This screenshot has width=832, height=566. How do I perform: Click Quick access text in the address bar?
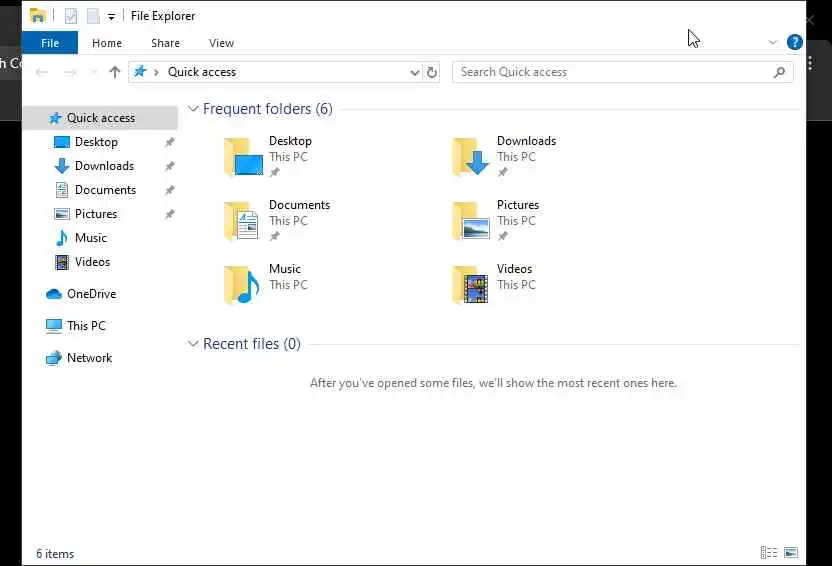202,72
